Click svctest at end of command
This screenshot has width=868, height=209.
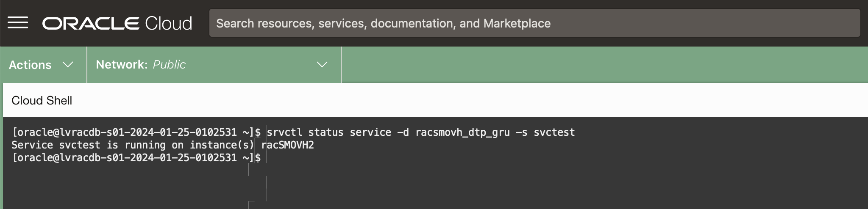click(554, 132)
